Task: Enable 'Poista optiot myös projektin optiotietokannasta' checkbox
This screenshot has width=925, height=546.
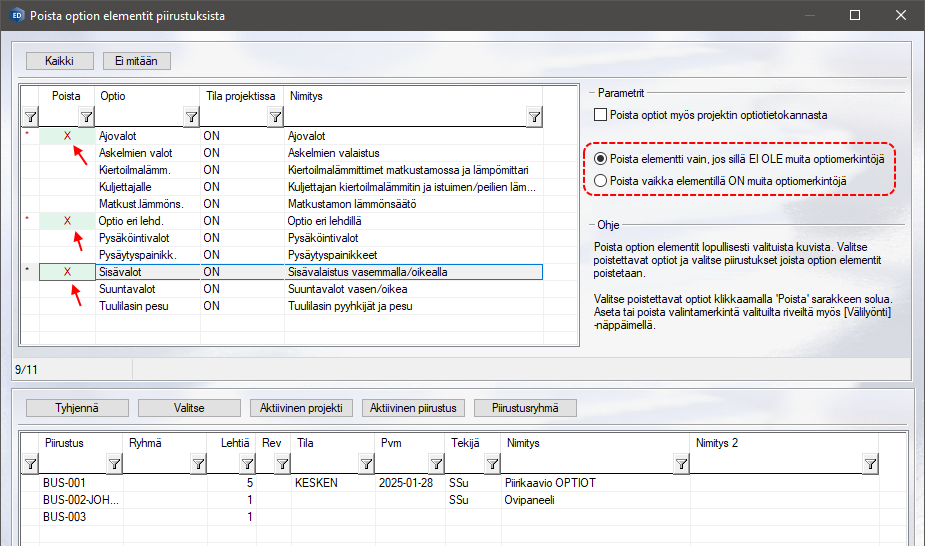Action: tap(601, 115)
